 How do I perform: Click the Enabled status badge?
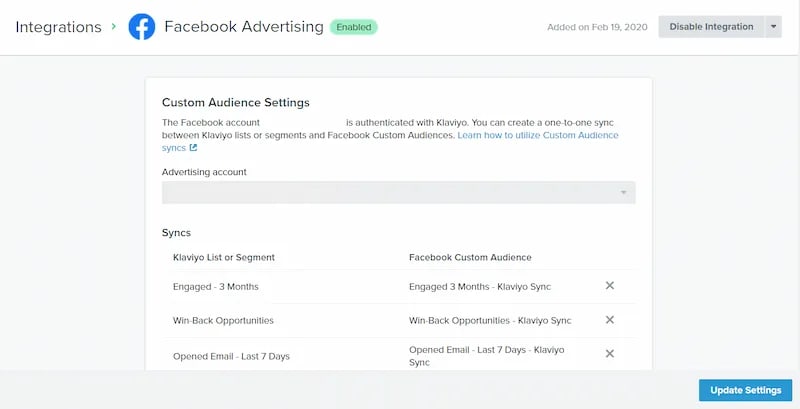click(x=354, y=27)
